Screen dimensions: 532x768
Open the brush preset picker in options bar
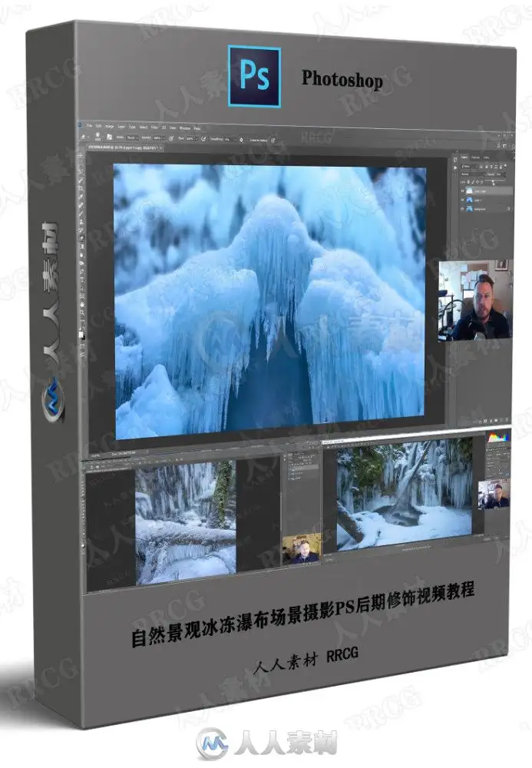pos(98,137)
